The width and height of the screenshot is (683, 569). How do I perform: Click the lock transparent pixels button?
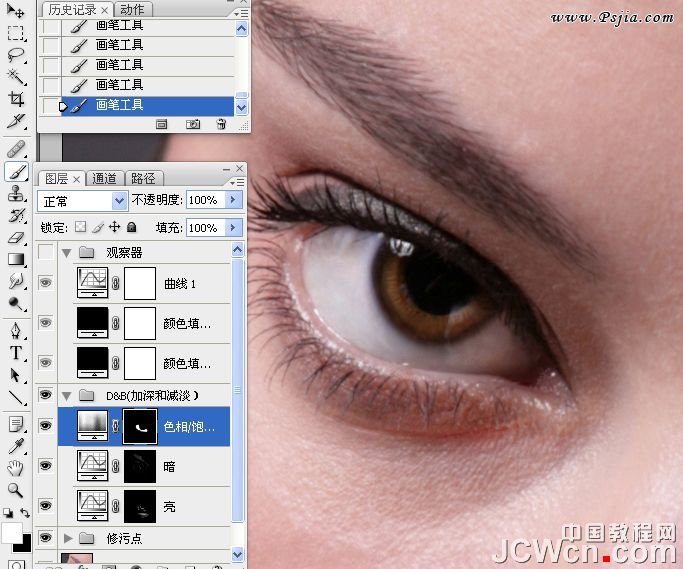[80, 227]
